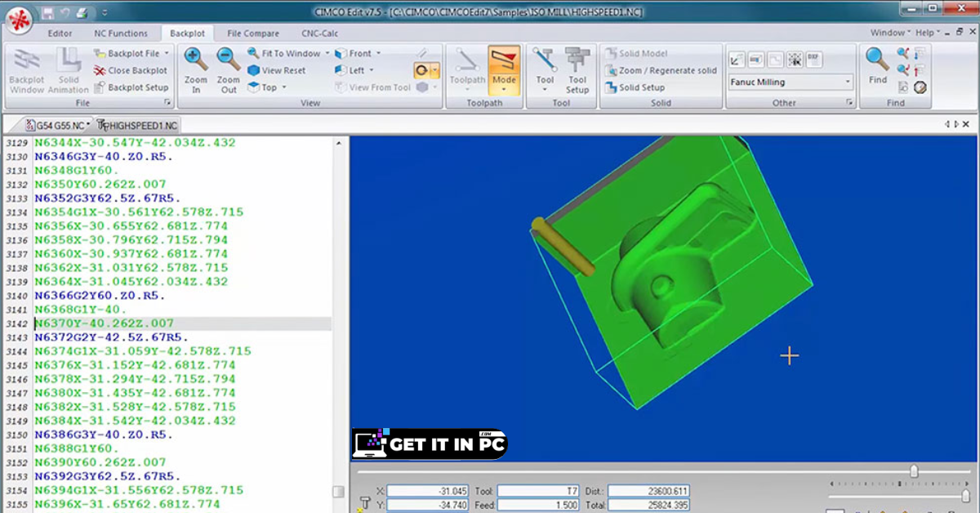Open Backplot Setup
Viewport: 980px width, 513px height.
131,87
